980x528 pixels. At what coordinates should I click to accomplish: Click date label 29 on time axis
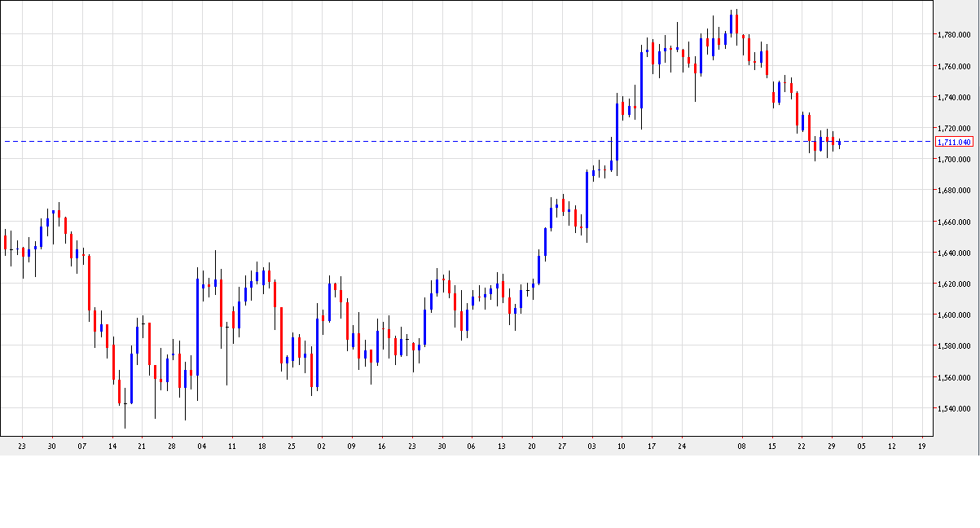click(832, 446)
